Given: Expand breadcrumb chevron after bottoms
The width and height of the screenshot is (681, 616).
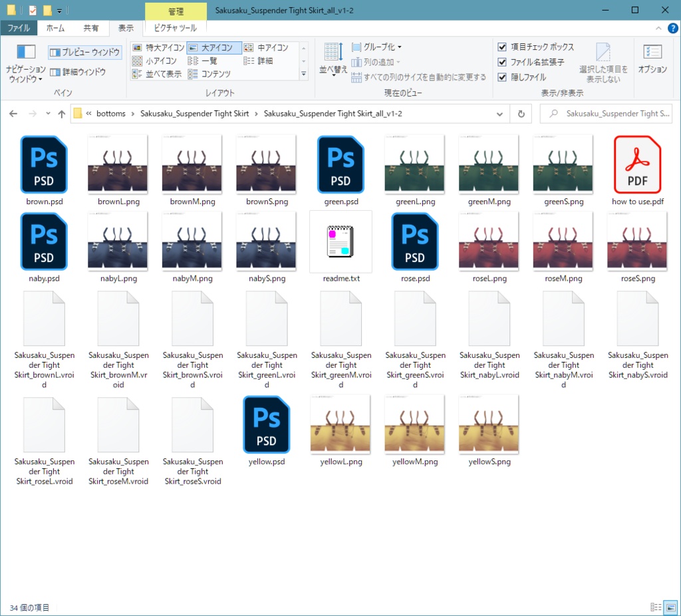Looking at the screenshot, I should click(133, 114).
